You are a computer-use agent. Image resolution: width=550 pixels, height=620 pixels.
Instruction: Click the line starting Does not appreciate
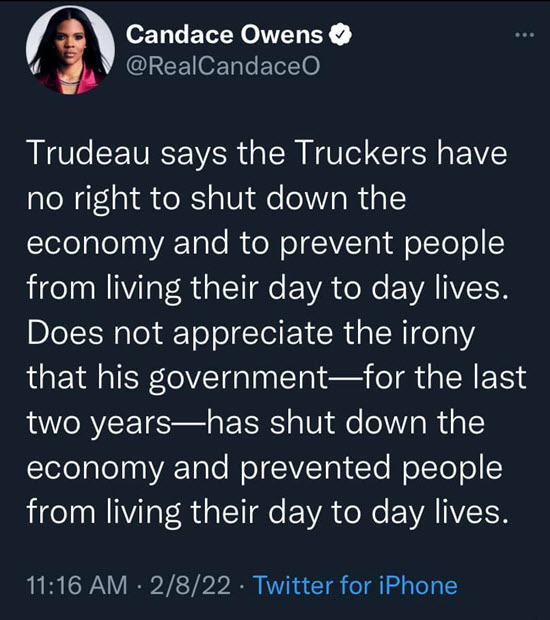pos(251,335)
